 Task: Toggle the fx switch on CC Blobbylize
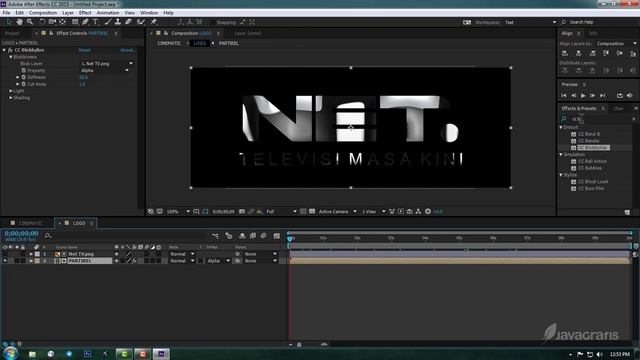click(10, 50)
